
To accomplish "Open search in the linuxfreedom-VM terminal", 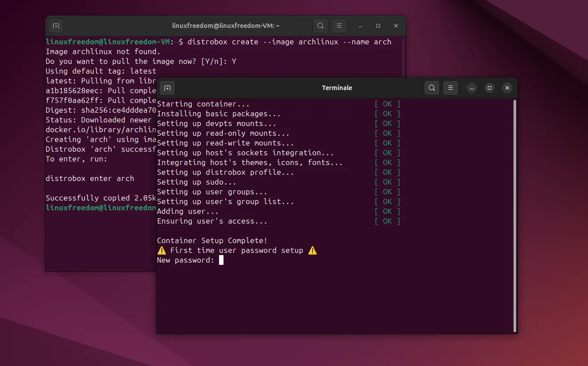I will (x=320, y=25).
